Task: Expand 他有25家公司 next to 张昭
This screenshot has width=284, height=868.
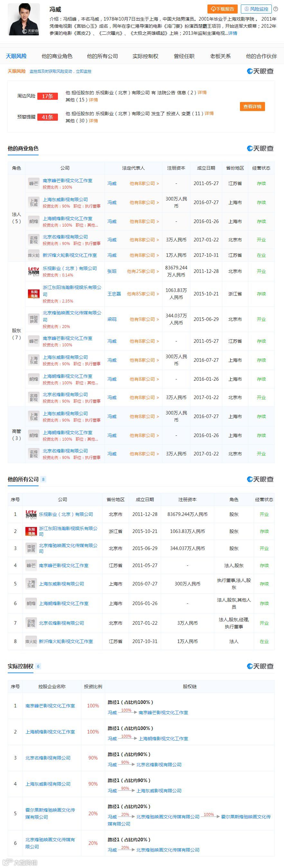Action: click(143, 271)
